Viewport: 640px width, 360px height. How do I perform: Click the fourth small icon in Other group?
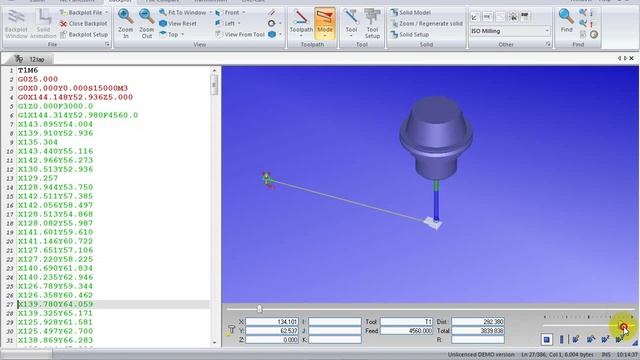(x=513, y=17)
